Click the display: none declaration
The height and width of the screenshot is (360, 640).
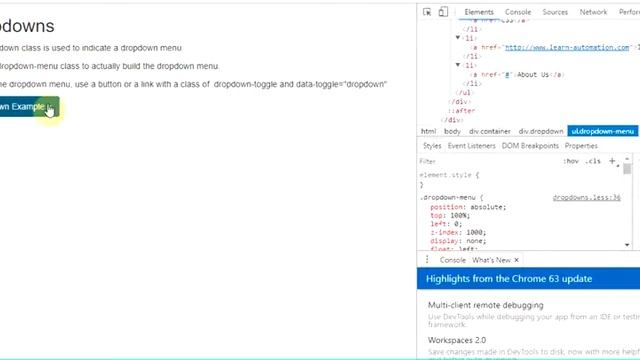pos(458,241)
